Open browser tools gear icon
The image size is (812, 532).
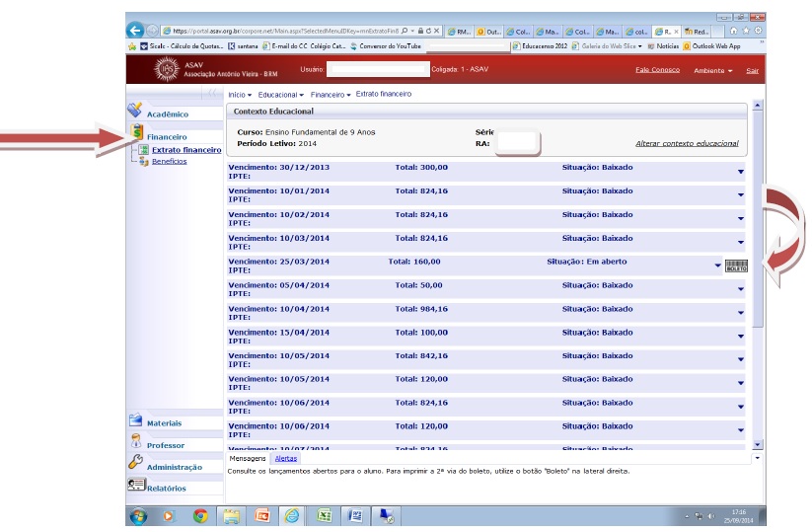tap(758, 31)
